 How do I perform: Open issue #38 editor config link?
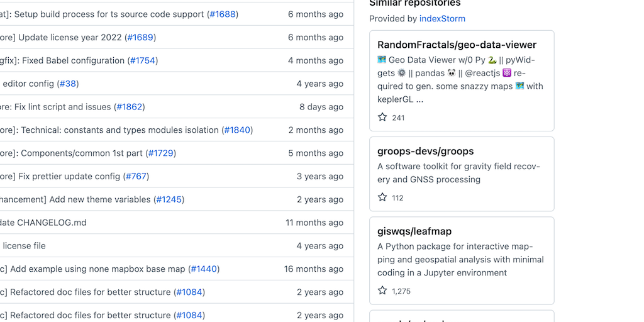click(68, 84)
